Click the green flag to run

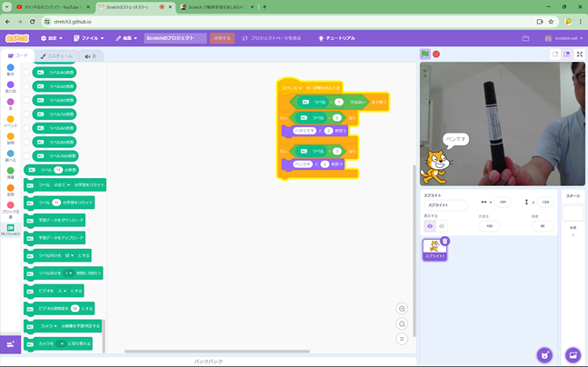(x=424, y=55)
